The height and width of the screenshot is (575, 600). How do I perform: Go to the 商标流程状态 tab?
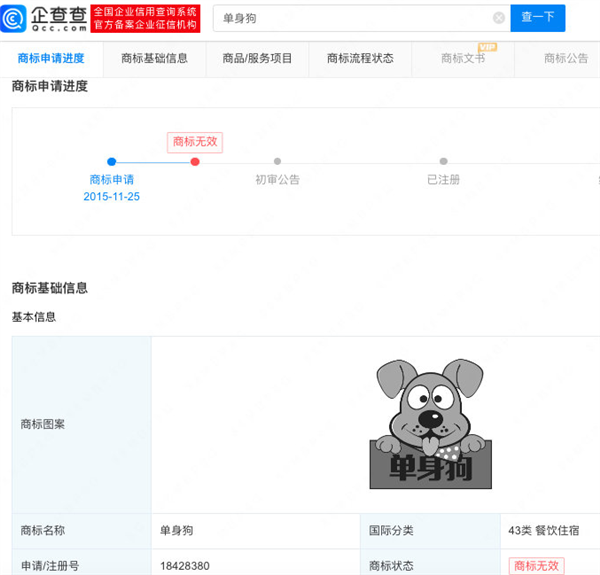point(360,59)
